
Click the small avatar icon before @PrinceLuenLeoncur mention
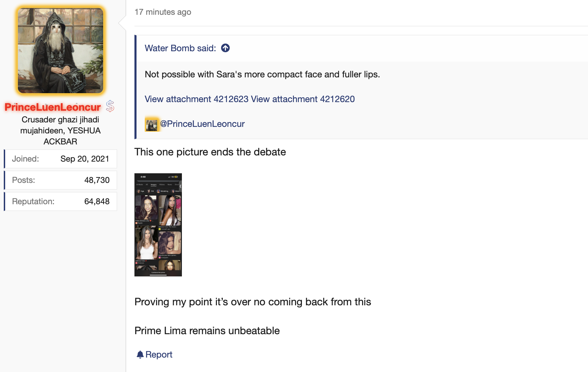tap(151, 124)
